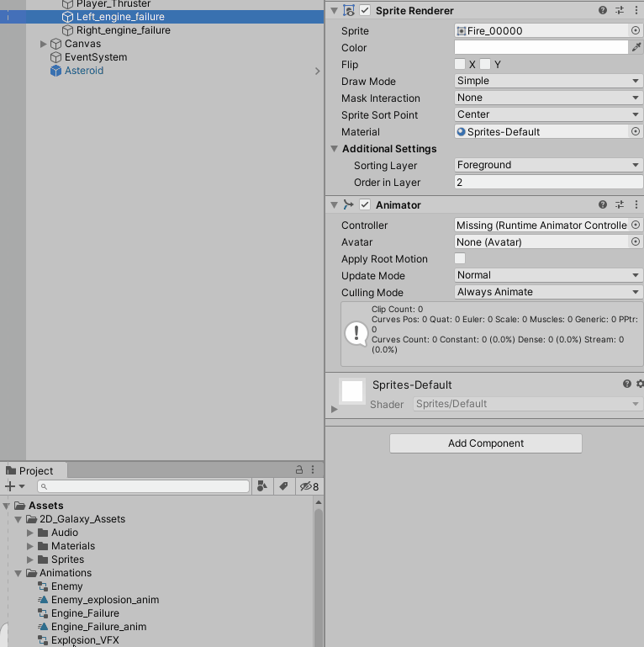
Task: Open the create asset plus menu
Action: point(15,486)
